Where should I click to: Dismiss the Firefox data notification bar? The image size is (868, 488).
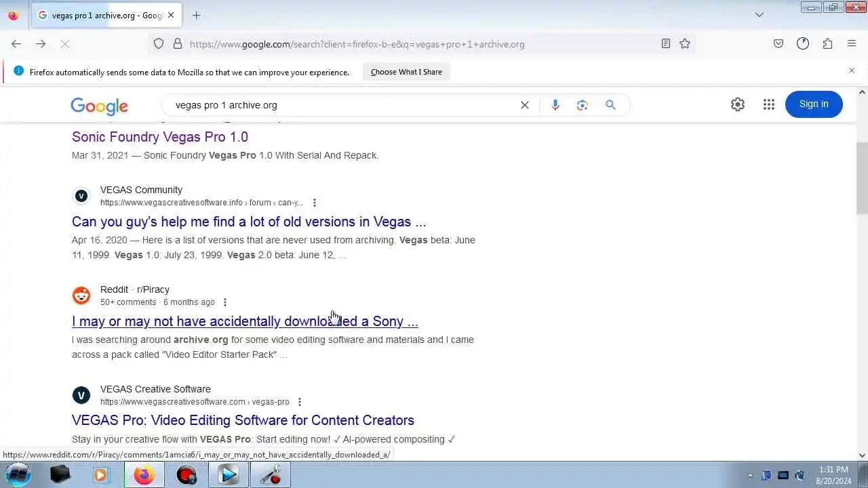pos(852,70)
